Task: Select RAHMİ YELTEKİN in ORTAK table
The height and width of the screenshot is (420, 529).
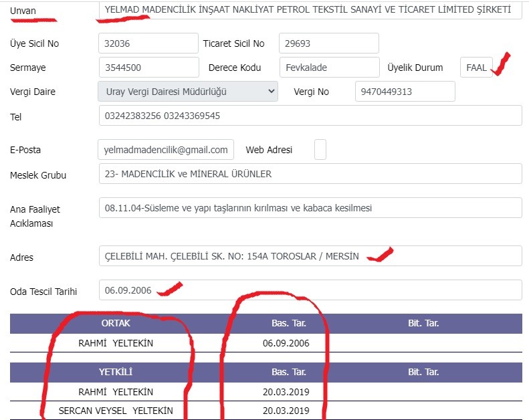Action: pyautogui.click(x=116, y=343)
